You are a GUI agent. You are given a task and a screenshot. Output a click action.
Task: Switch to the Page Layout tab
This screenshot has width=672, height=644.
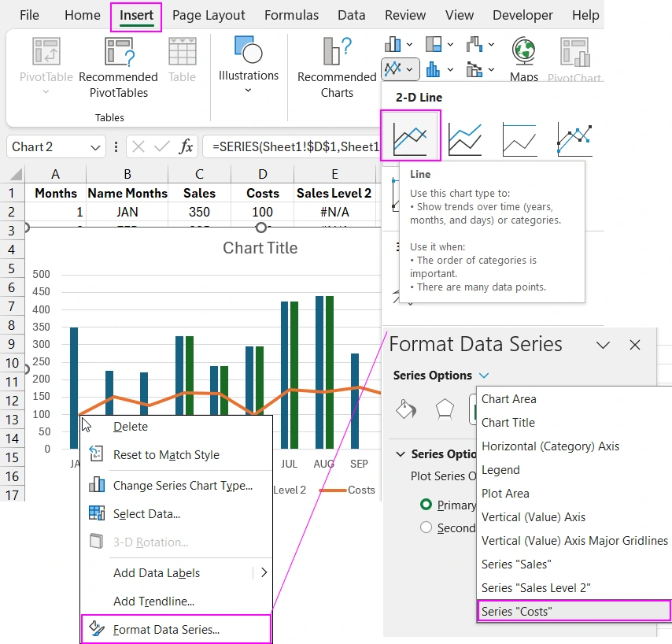pos(209,16)
